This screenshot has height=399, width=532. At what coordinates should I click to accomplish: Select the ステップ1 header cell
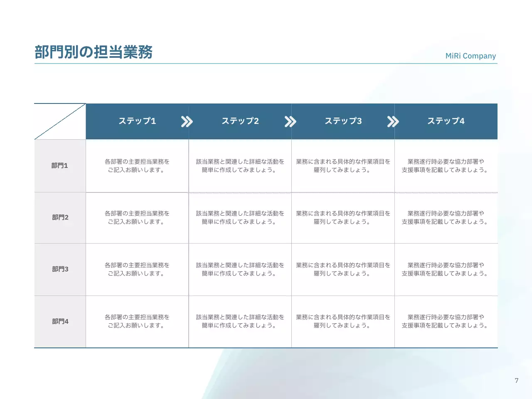(137, 121)
